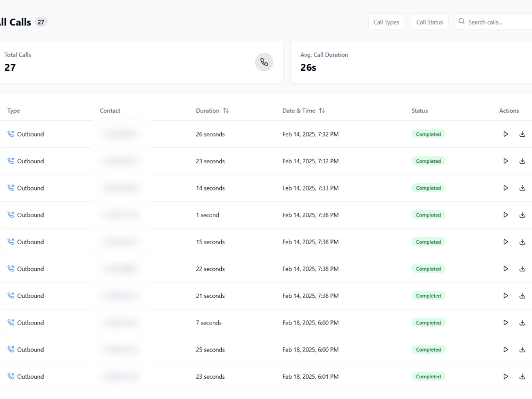Screen dimensions: 532x399
Task: Click the Feb 14, 2025, 7:33 PM timestamp
Action: 311,188
